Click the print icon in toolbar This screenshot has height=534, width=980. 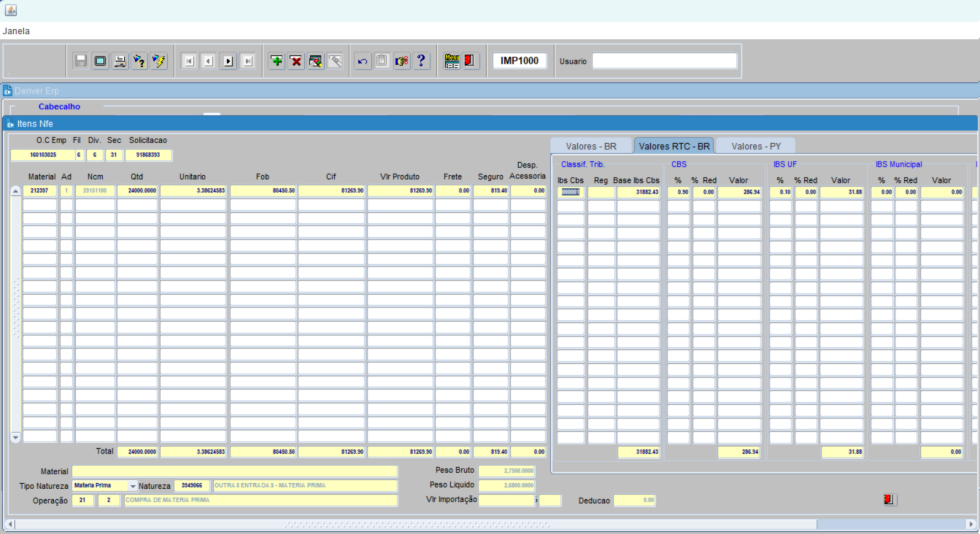tap(120, 61)
